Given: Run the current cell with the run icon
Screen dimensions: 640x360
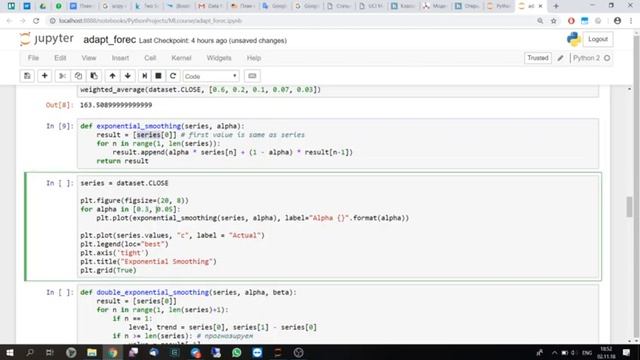Looking at the screenshot, I should [144, 76].
